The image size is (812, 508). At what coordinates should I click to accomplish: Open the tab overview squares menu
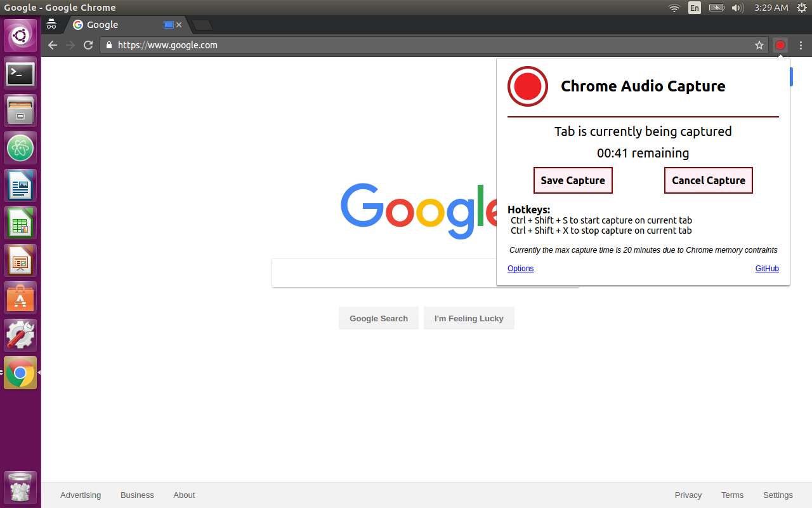(x=51, y=24)
